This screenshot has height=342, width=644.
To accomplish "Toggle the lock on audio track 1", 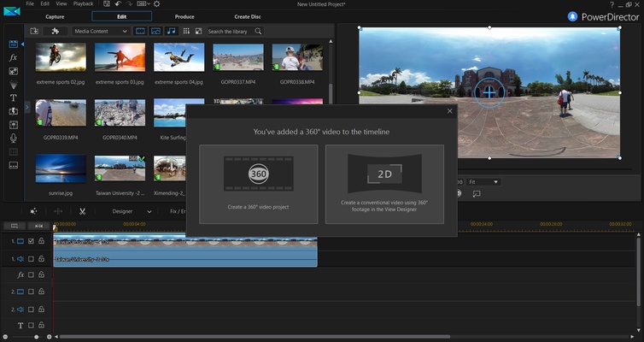I will click(41, 258).
